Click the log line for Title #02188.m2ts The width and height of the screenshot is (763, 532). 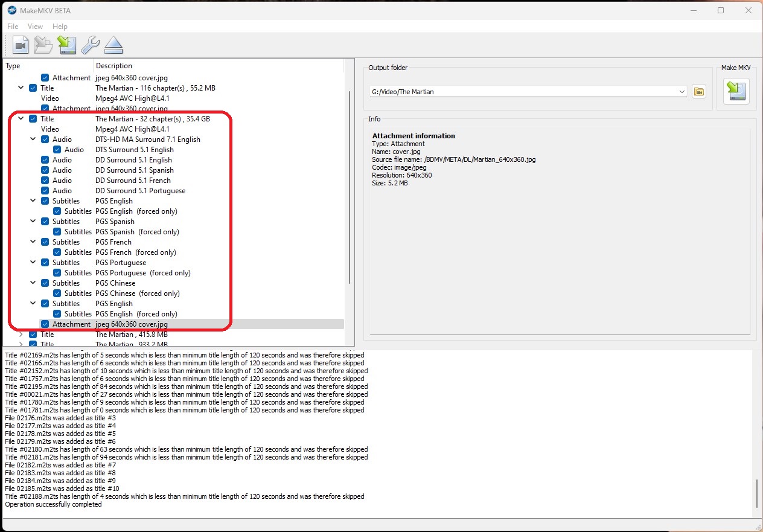(185, 496)
